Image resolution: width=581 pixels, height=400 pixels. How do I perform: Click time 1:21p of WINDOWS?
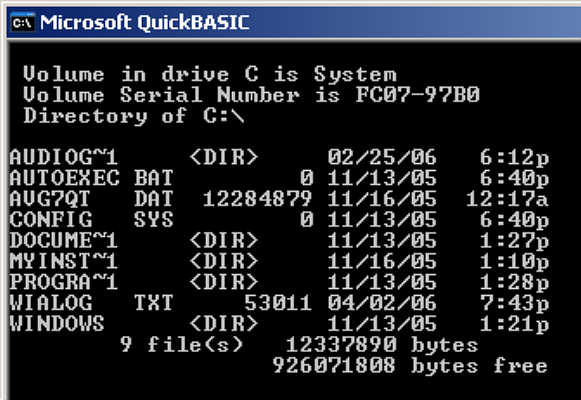(x=514, y=324)
